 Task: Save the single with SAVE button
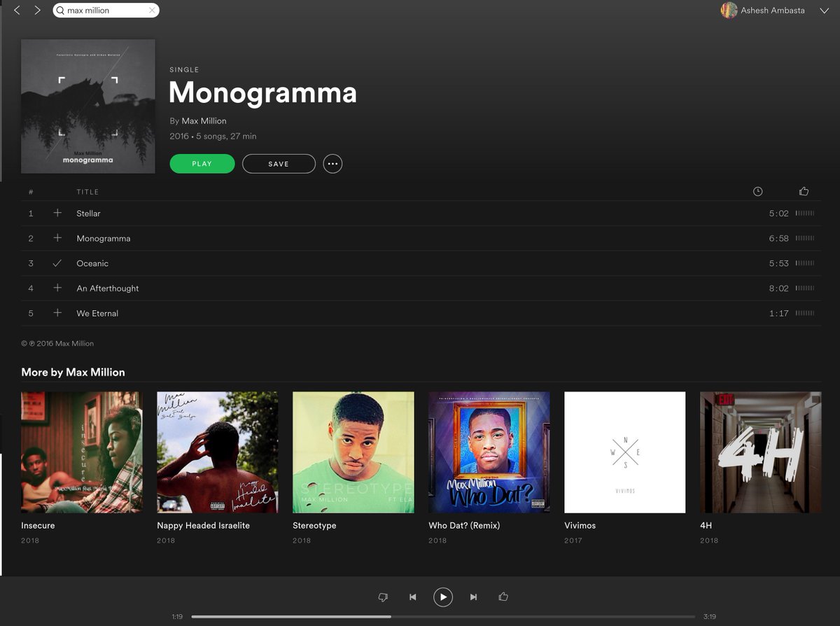pyautogui.click(x=279, y=164)
